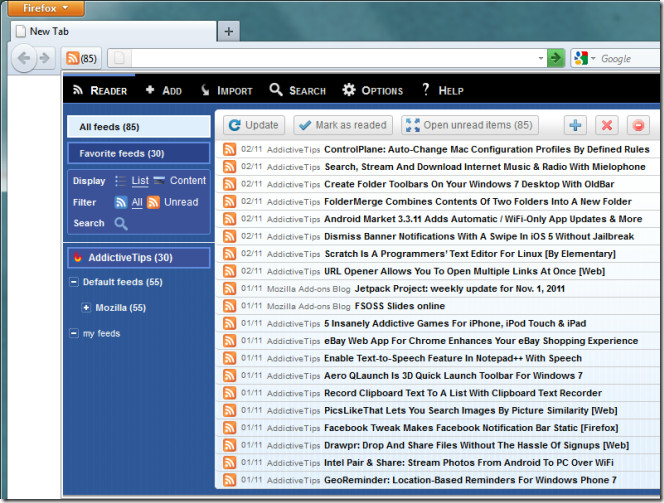Click RSS icon of ControlPlane article row
The width and height of the screenshot is (664, 503).
(230, 149)
